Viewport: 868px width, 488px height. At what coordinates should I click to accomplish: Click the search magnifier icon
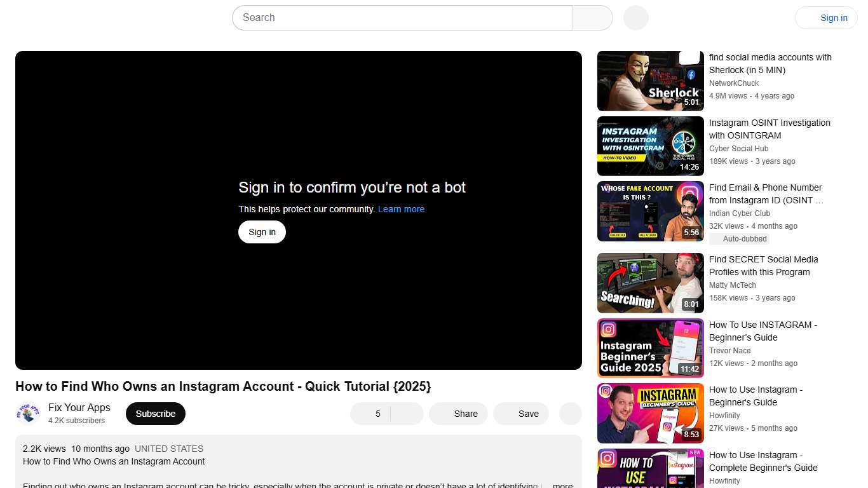tap(592, 18)
